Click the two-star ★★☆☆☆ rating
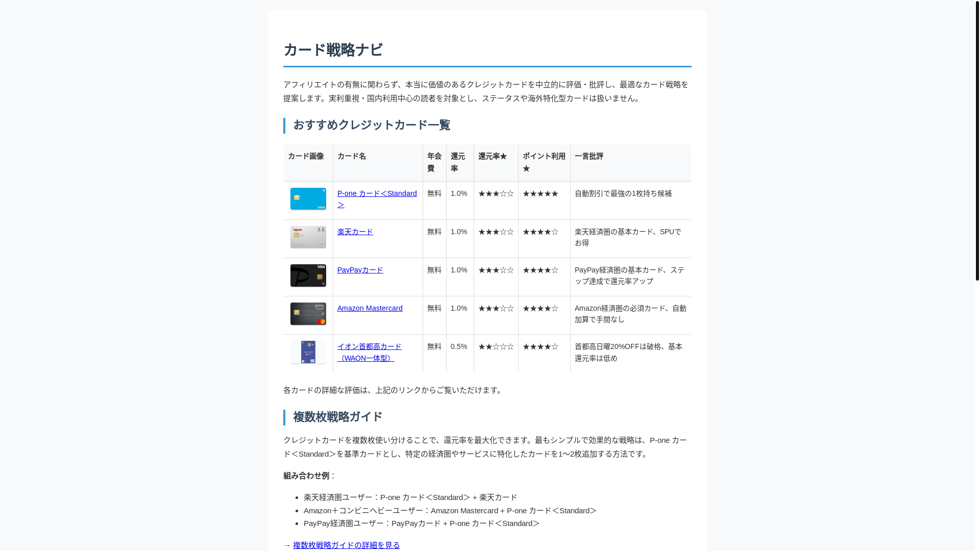This screenshot has height=551, width=980. pyautogui.click(x=496, y=346)
